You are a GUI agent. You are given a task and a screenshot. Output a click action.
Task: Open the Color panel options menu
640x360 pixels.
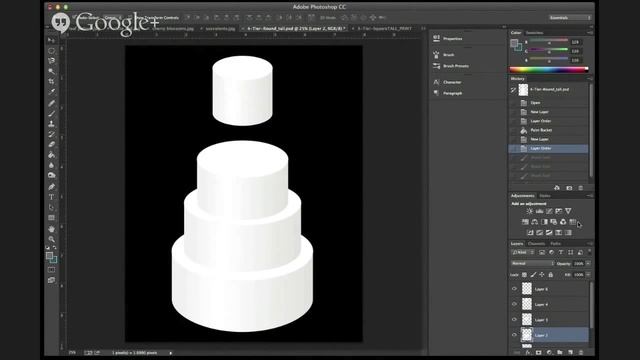589,33
